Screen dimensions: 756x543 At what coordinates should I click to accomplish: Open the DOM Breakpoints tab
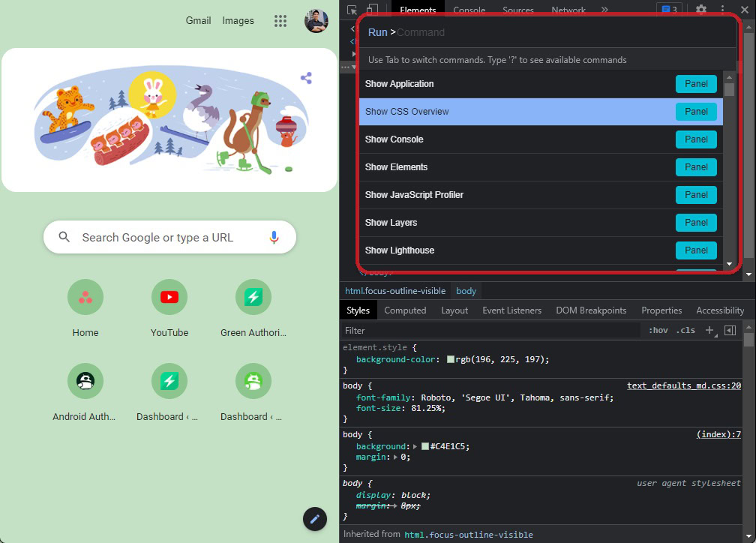click(x=591, y=310)
